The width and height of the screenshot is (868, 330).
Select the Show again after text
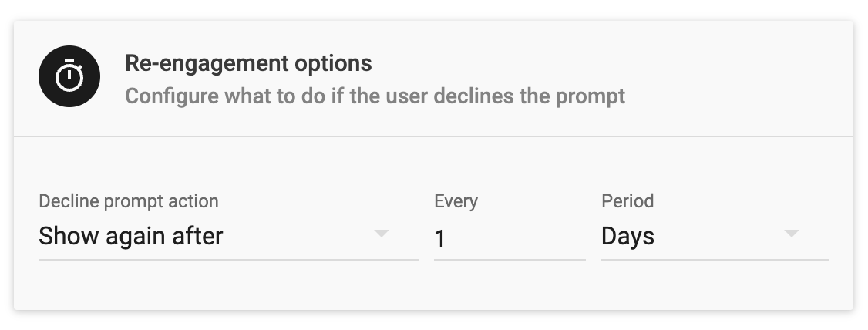130,237
